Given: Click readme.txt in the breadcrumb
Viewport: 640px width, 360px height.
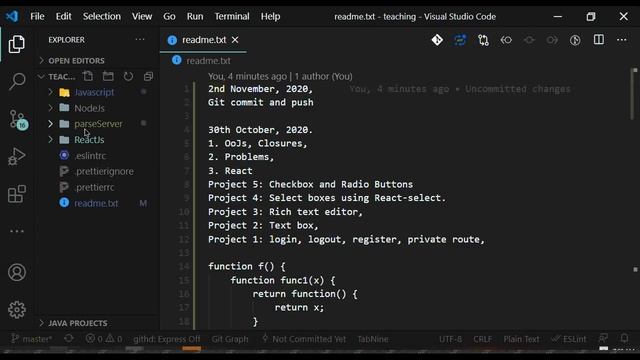Looking at the screenshot, I should [x=208, y=60].
